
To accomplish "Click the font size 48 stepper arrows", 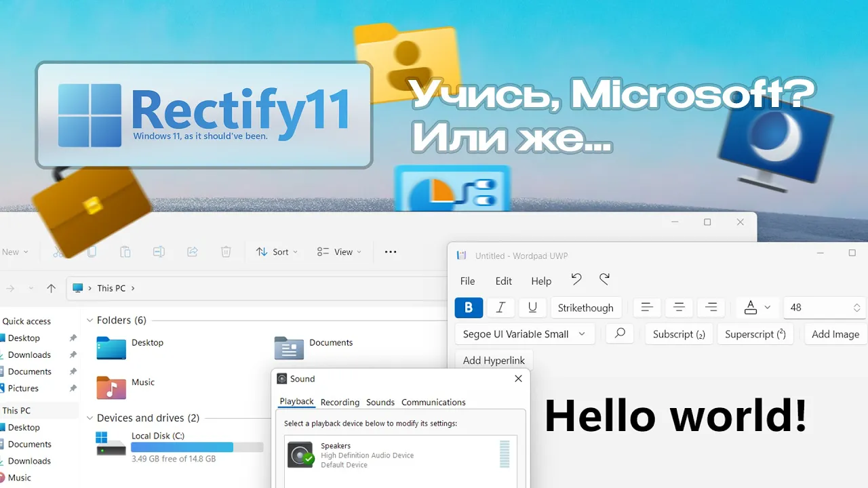I will pyautogui.click(x=856, y=308).
